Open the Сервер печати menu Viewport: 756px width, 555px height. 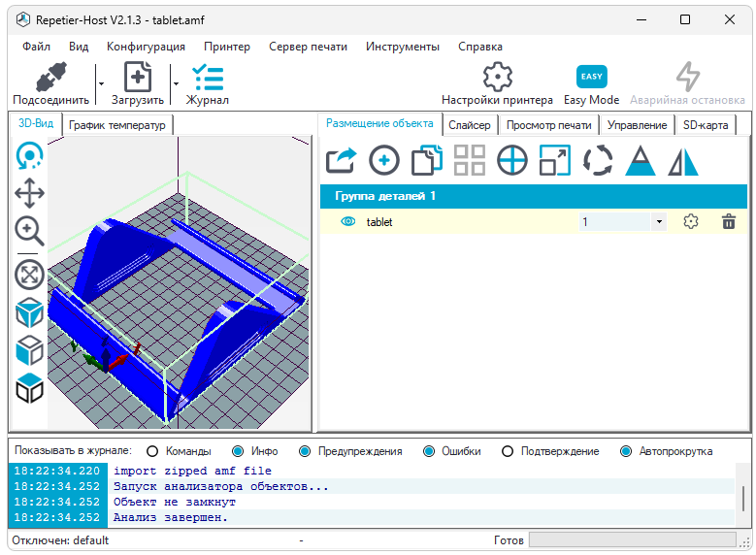point(308,47)
